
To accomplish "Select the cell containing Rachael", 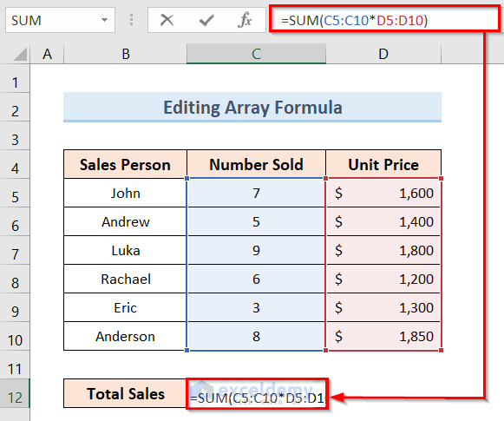I will (126, 279).
